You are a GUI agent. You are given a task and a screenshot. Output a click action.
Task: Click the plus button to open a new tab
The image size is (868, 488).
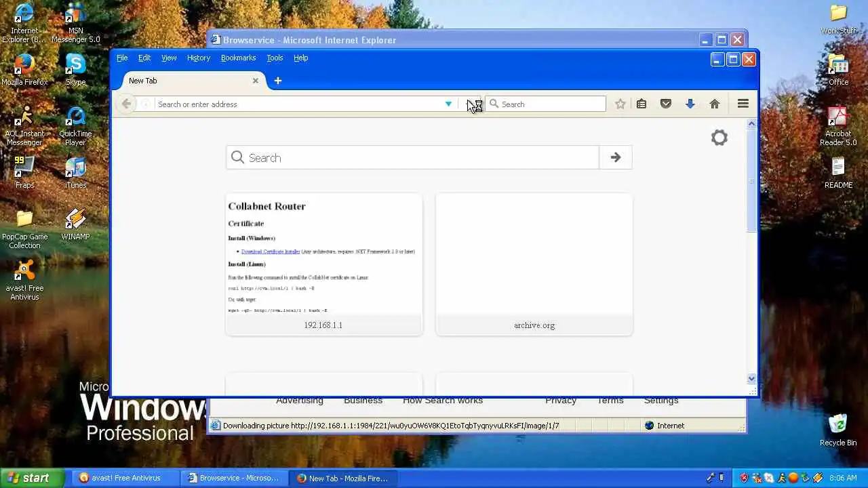(277, 81)
